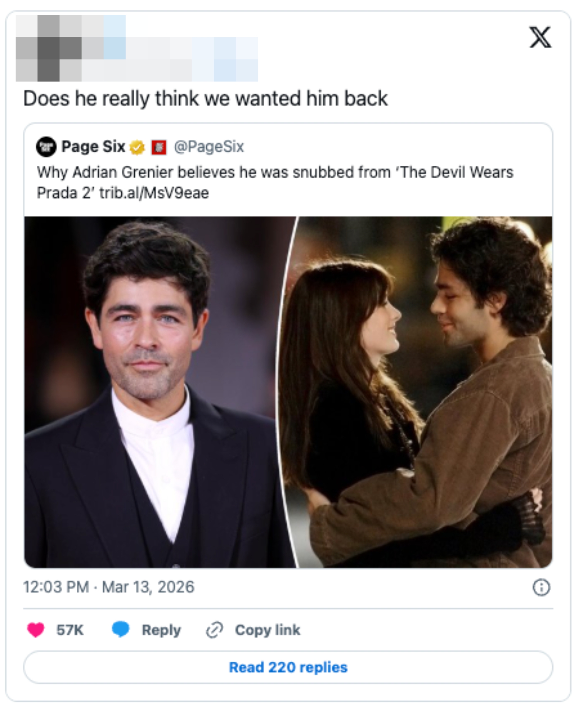Open the @PageSix handle link
This screenshot has height=711, width=588.
click(x=209, y=147)
